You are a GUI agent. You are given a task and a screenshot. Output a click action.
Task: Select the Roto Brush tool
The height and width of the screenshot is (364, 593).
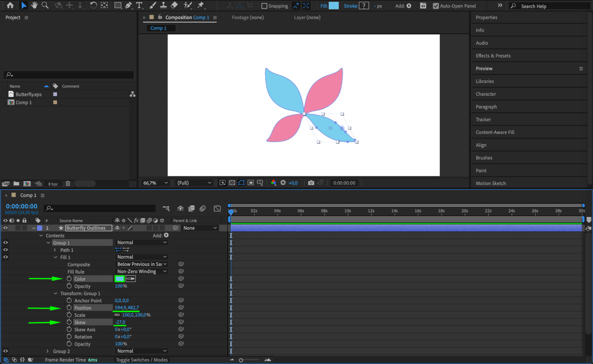[187, 5]
